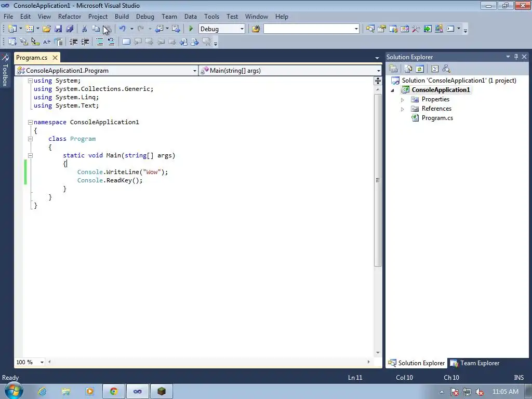Open the Team menu
The image size is (532, 399).
[x=169, y=16]
